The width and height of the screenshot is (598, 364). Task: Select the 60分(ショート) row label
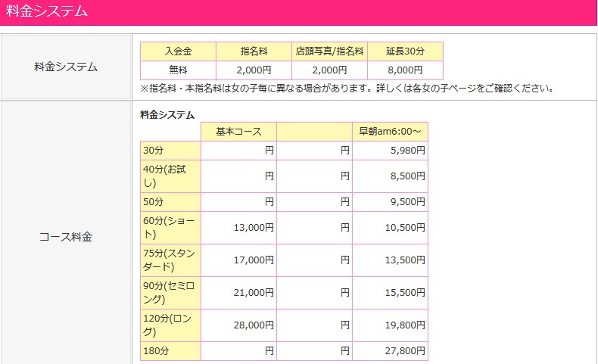pos(170,228)
